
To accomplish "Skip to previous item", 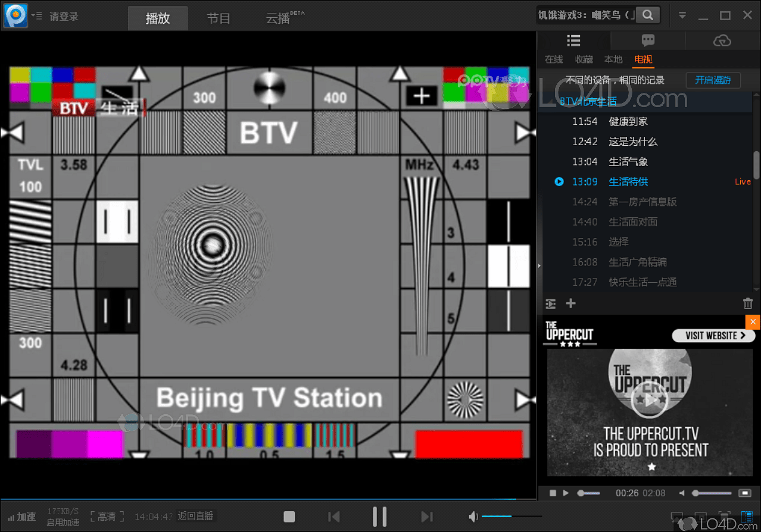I will [334, 517].
